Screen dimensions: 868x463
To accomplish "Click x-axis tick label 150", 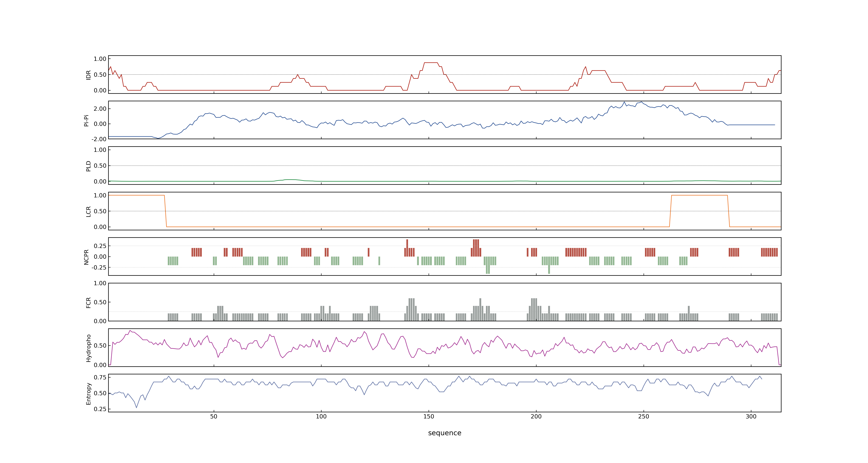I will pos(429,416).
